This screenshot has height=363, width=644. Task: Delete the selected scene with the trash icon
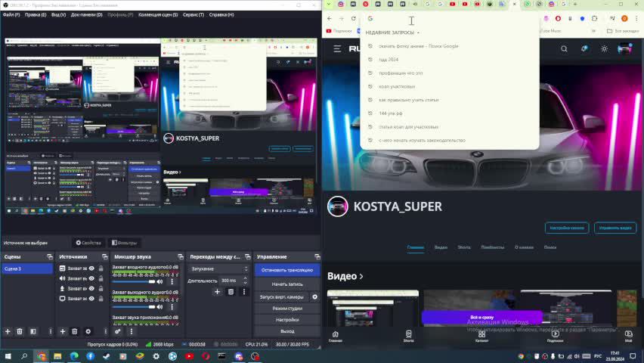(20, 331)
